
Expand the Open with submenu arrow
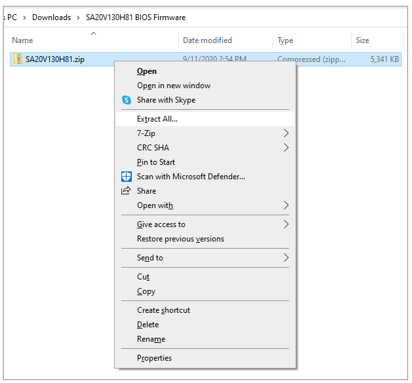tap(286, 205)
